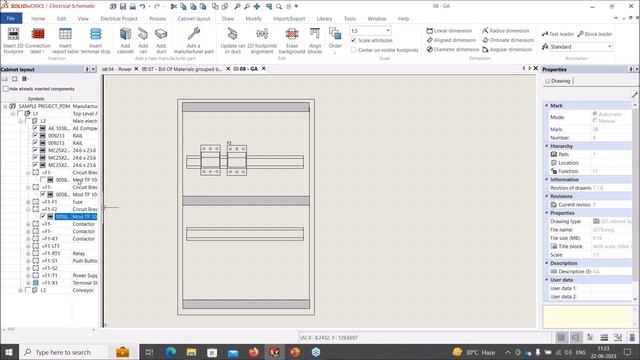Open the Electrical Project ribbon tab

pyautogui.click(x=119, y=19)
